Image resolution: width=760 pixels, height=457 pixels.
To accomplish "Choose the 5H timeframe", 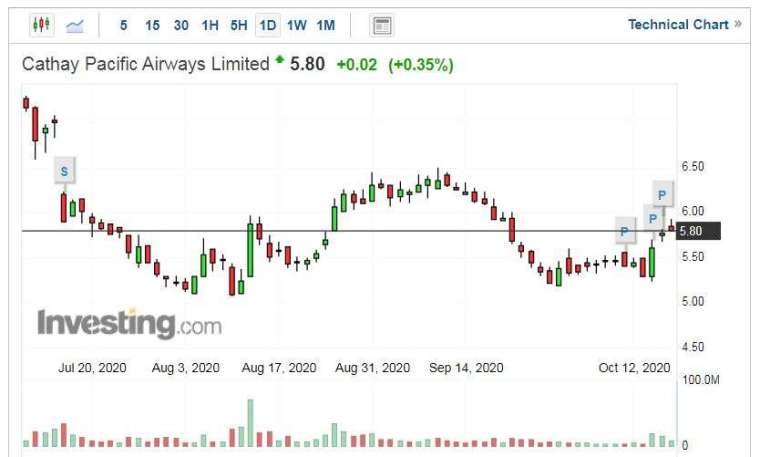I will (238, 25).
